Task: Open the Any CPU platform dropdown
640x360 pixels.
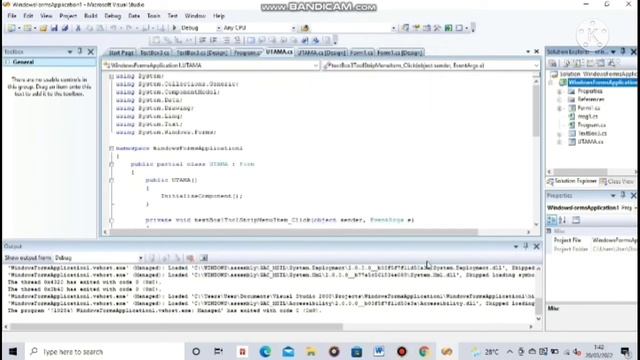Action: [x=293, y=28]
